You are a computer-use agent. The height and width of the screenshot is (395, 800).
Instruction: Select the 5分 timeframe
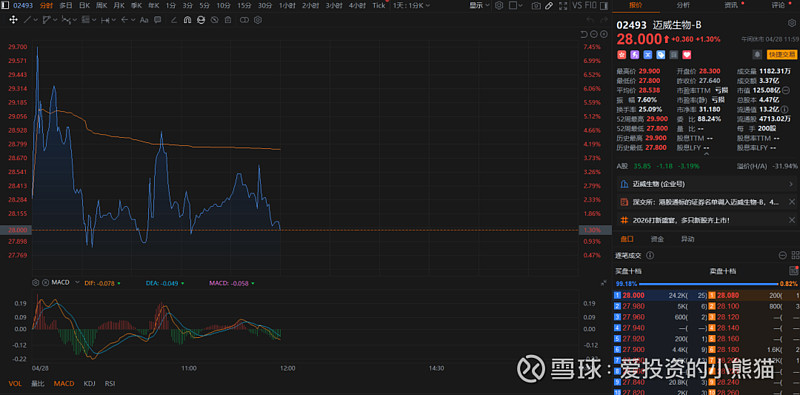[x=204, y=5]
